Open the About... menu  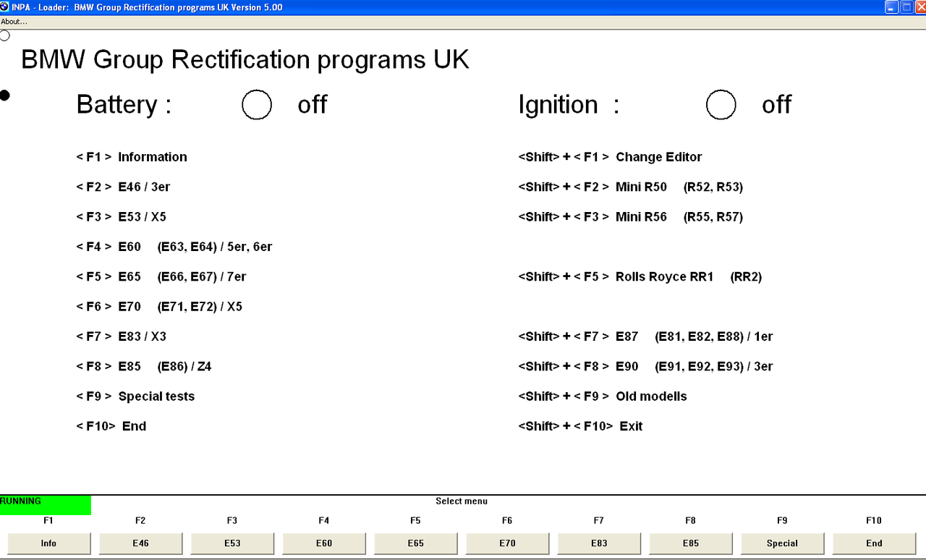point(14,22)
